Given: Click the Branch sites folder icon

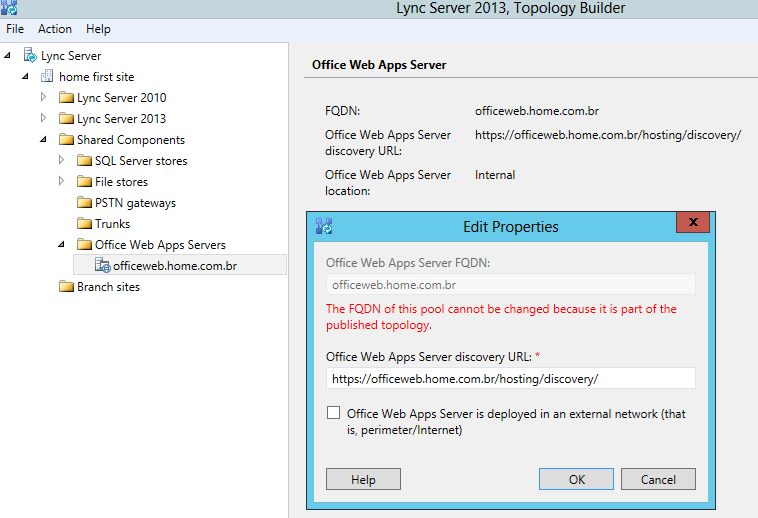Looking at the screenshot, I should [66, 287].
